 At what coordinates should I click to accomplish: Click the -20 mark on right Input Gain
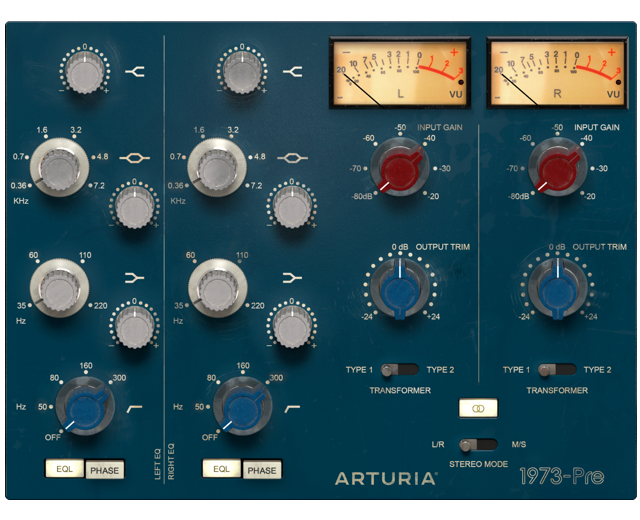[591, 196]
